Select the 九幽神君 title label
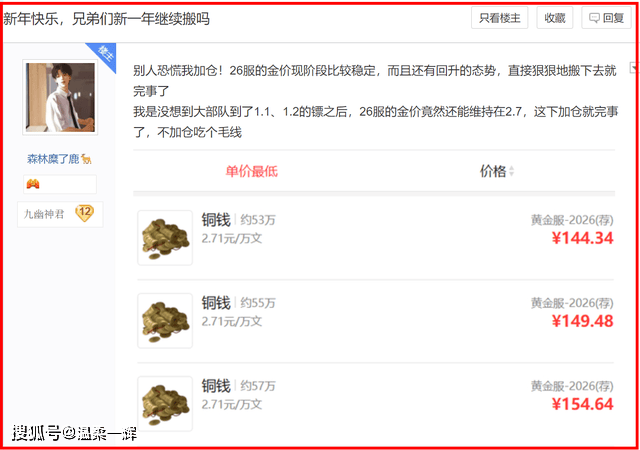This screenshot has height=450, width=640. point(44,214)
